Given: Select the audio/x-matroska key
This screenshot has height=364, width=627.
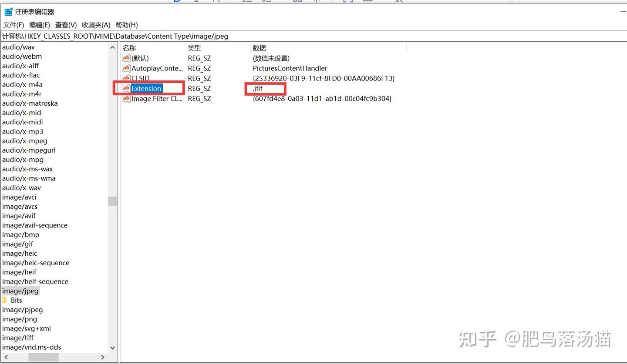Looking at the screenshot, I should [x=30, y=103].
